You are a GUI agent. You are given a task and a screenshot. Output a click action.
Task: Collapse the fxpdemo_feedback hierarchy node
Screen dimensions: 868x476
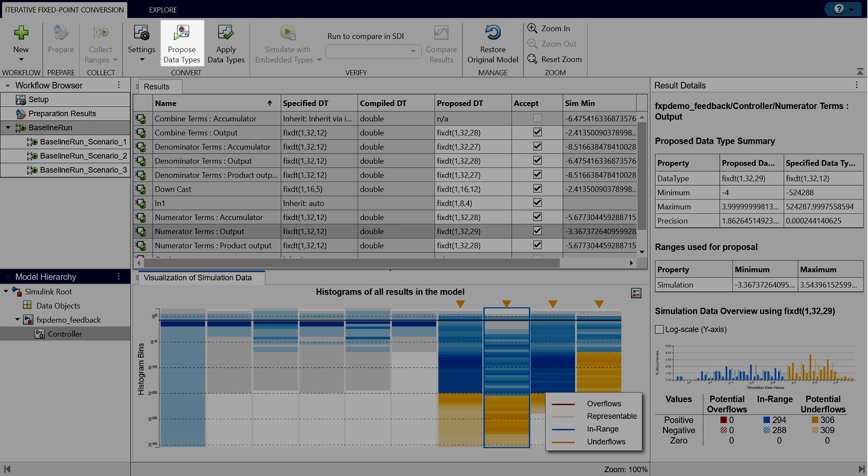pyautogui.click(x=17, y=320)
